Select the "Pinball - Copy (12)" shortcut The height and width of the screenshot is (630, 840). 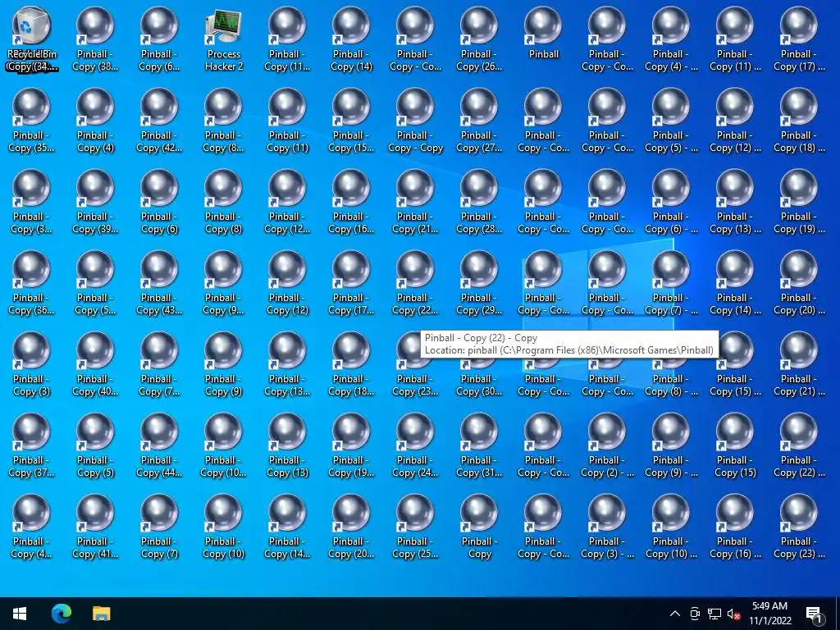tap(287, 284)
